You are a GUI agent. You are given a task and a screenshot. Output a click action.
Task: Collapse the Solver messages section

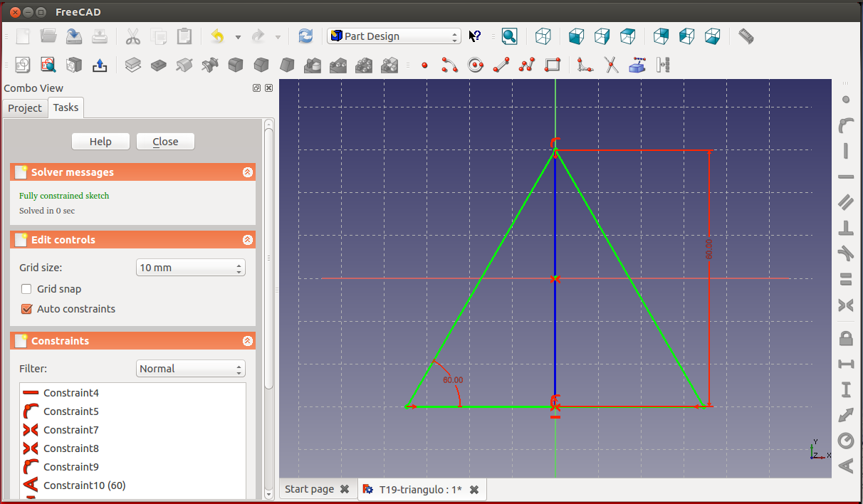(247, 172)
